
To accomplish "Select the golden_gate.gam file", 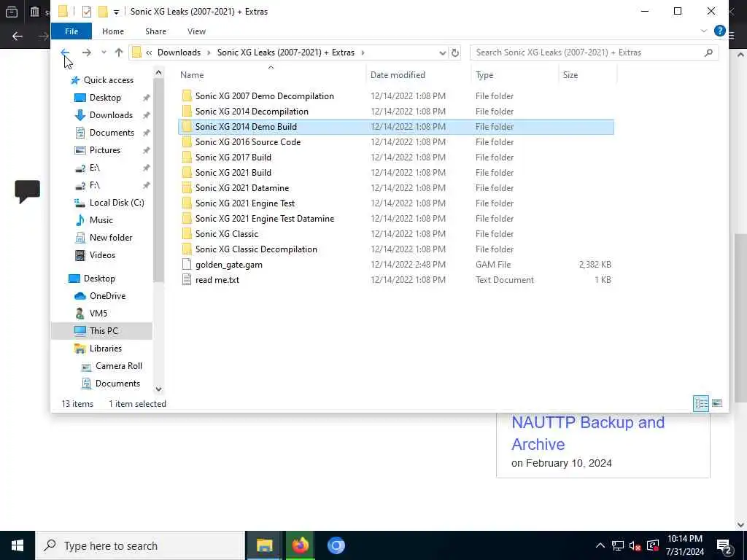I will tap(228, 264).
